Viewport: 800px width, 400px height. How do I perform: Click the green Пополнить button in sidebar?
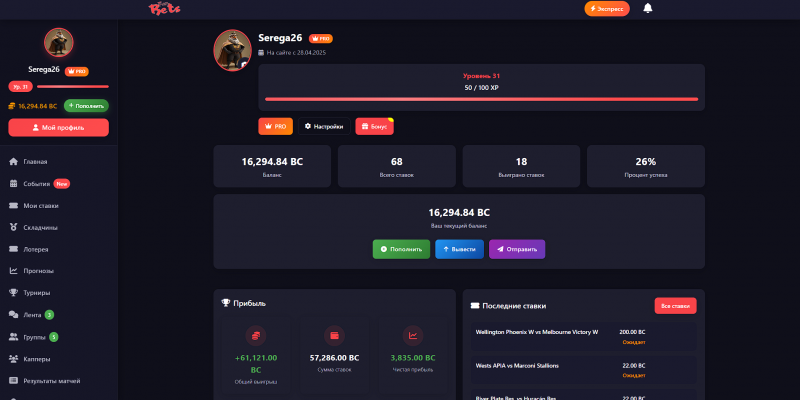tap(86, 106)
